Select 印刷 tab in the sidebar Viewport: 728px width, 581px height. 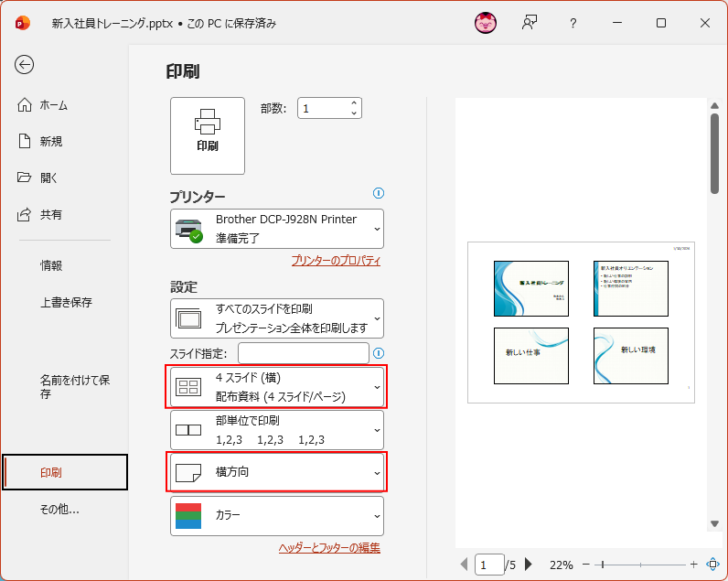pos(65,472)
